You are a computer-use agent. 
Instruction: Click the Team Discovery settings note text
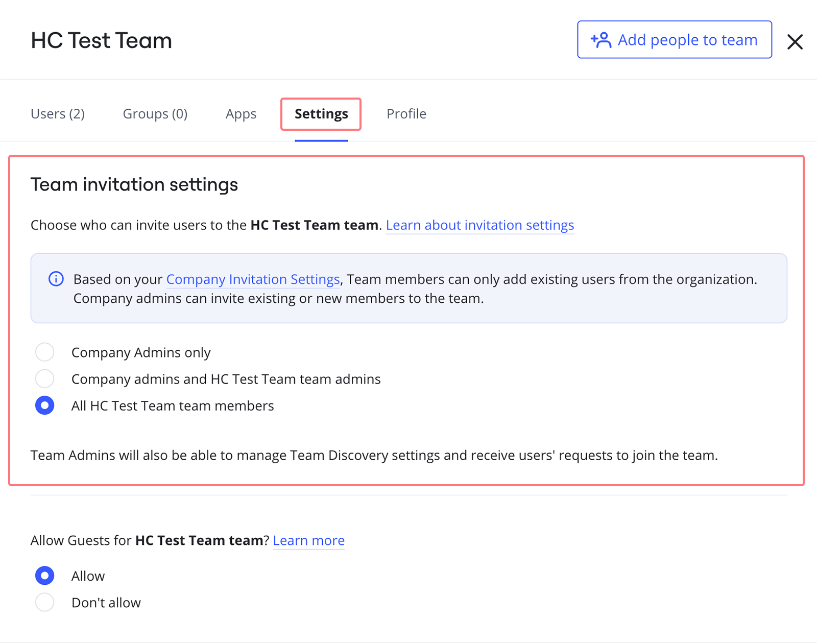click(x=374, y=455)
